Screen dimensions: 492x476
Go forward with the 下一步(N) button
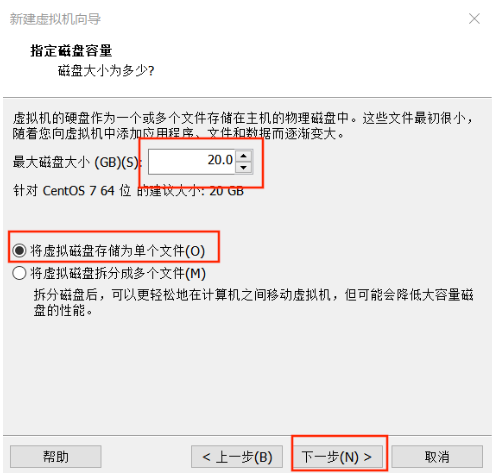click(x=337, y=457)
